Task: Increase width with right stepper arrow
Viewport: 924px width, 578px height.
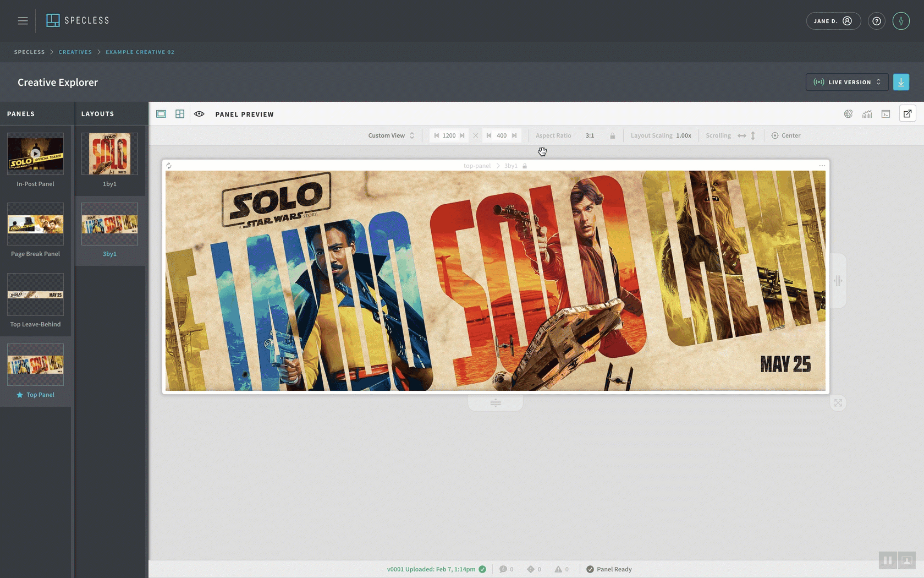Action: [x=462, y=135]
